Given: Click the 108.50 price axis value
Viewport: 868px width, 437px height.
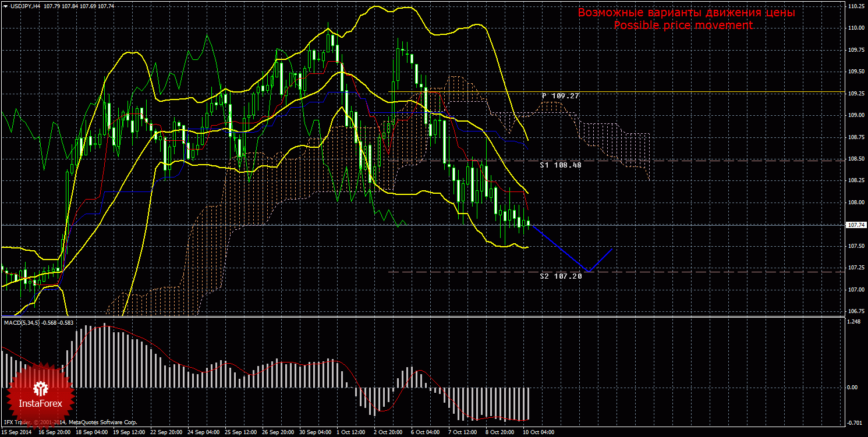Looking at the screenshot, I should [x=855, y=159].
